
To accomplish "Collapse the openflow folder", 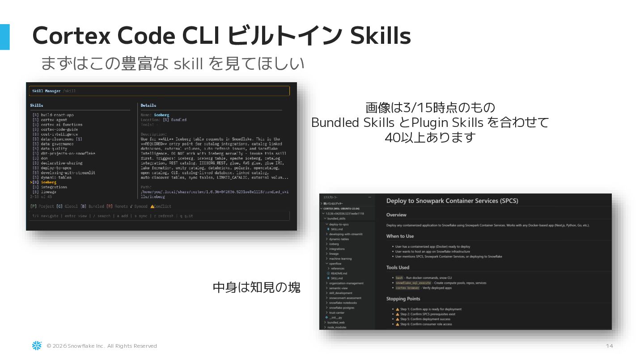I will 326,264.
